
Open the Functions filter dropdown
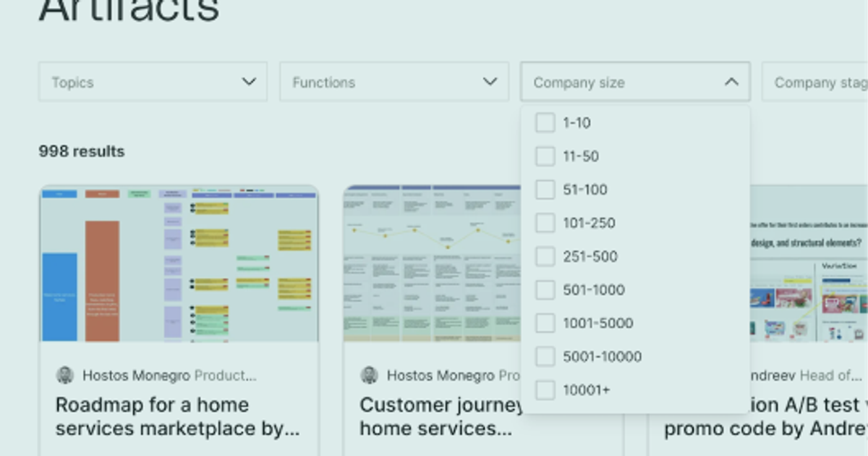(394, 82)
